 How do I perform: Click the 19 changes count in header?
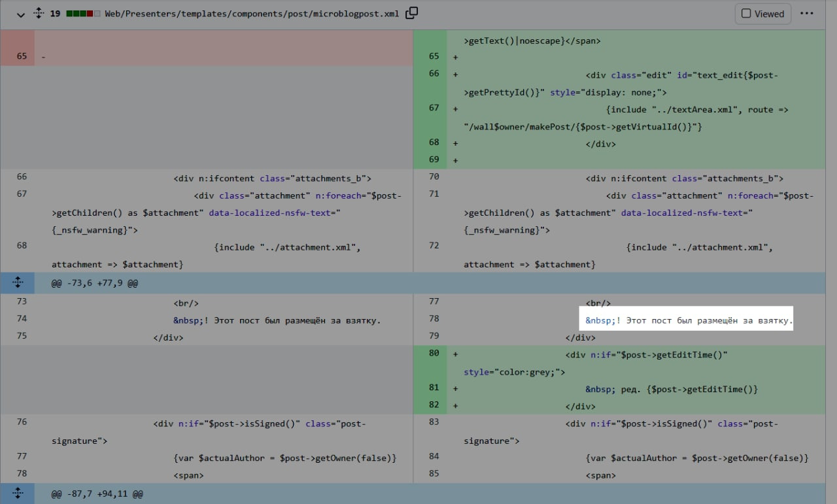pyautogui.click(x=55, y=14)
